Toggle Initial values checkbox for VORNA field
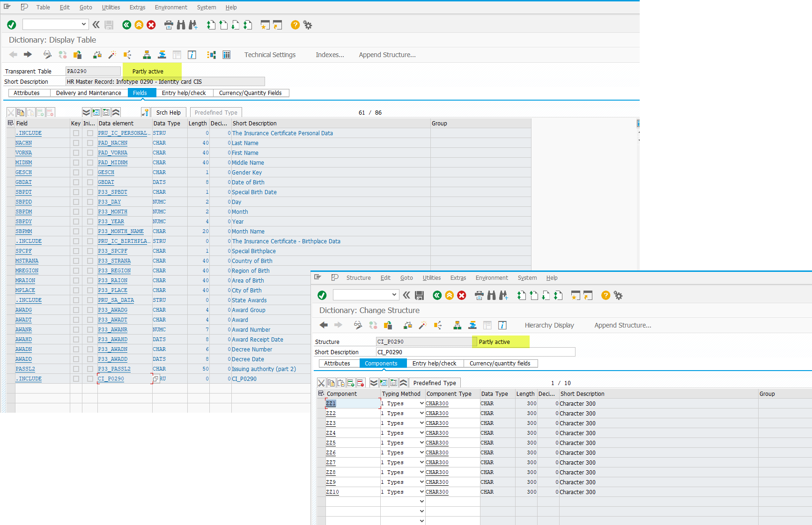Viewport: 812px width, 525px height. [x=90, y=153]
